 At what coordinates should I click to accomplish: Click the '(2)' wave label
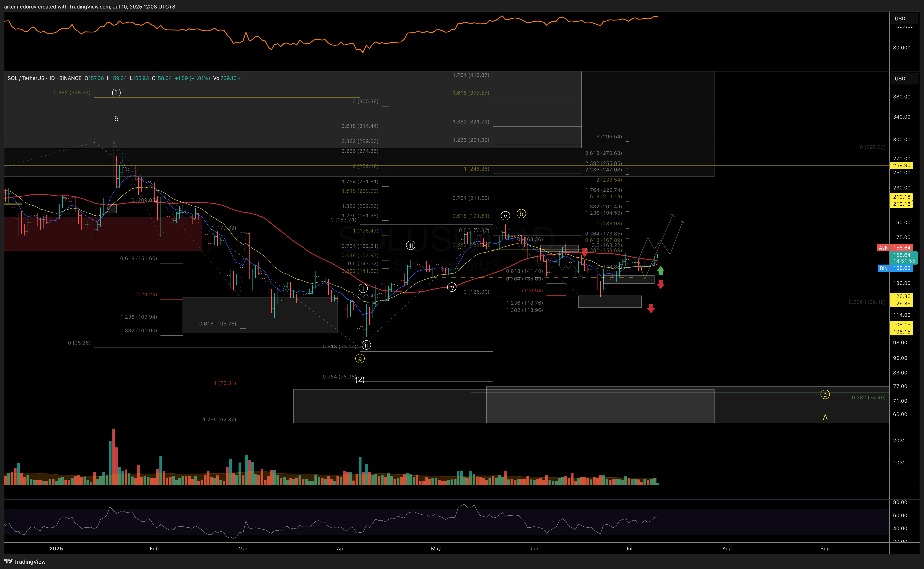click(x=360, y=379)
